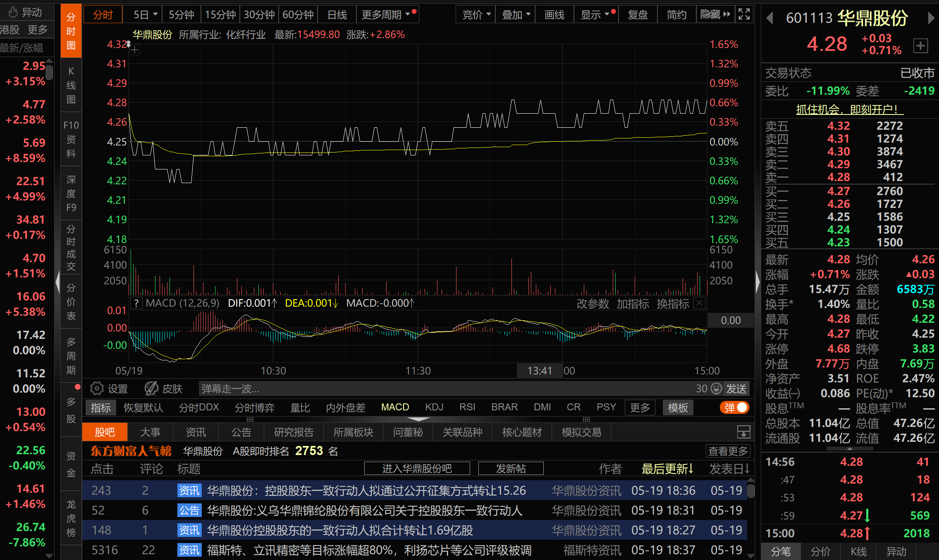Click the 复盘 replay button
The height and width of the screenshot is (560, 939).
(638, 15)
